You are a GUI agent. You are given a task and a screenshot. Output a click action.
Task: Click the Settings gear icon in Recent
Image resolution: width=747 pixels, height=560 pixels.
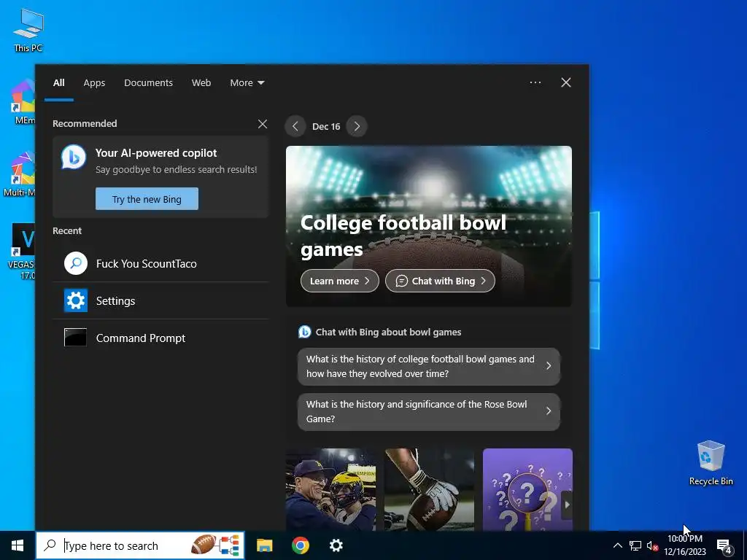click(76, 300)
